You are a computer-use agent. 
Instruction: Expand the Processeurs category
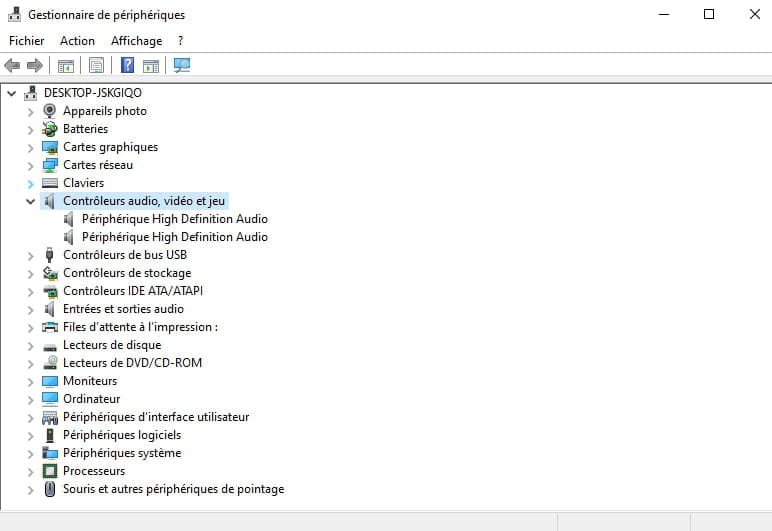31,472
